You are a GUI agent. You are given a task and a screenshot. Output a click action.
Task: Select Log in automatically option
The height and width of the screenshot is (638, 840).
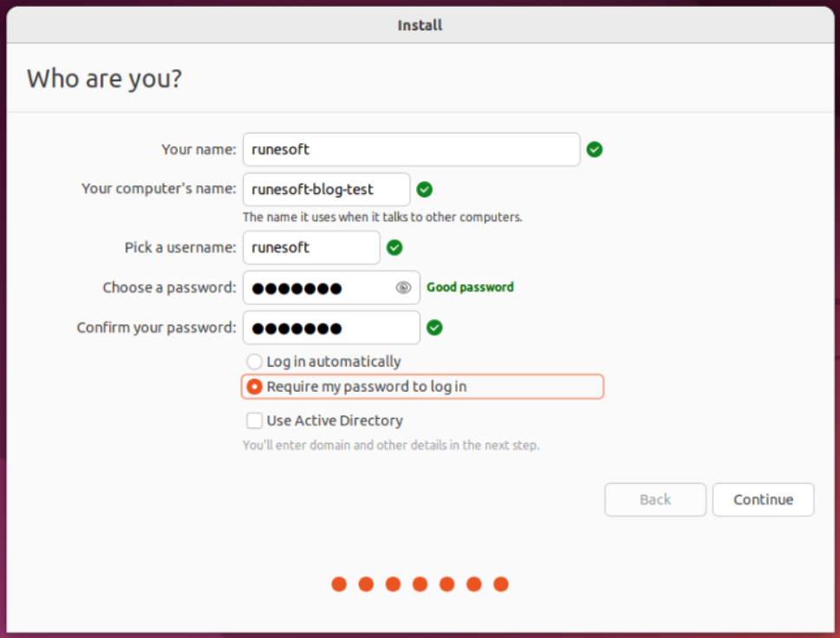click(x=254, y=361)
